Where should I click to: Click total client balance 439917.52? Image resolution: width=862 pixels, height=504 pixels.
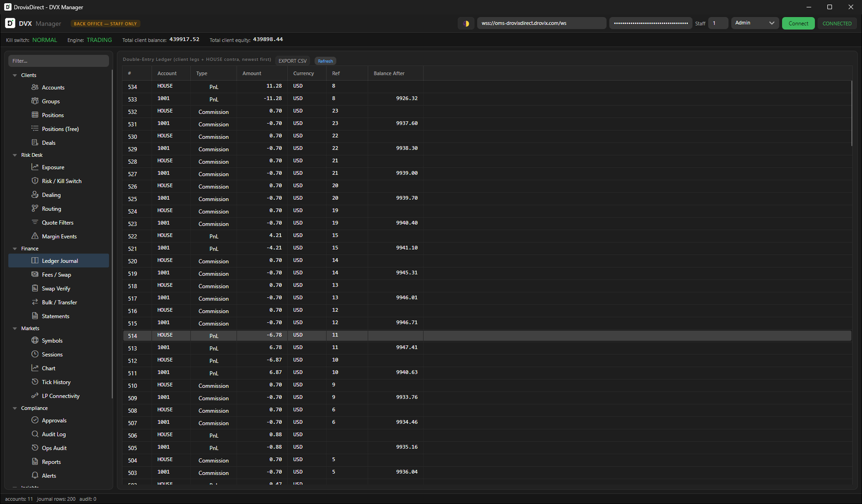184,39
